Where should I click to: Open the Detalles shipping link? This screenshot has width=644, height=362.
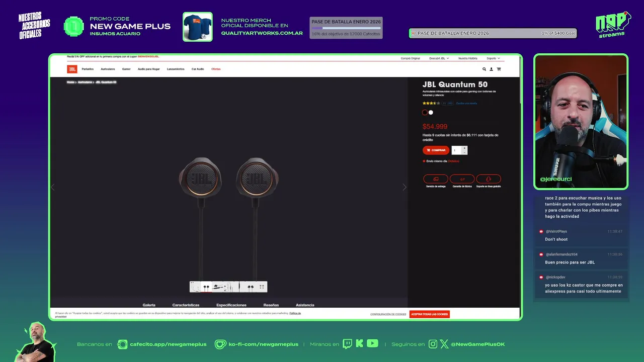[x=453, y=161]
